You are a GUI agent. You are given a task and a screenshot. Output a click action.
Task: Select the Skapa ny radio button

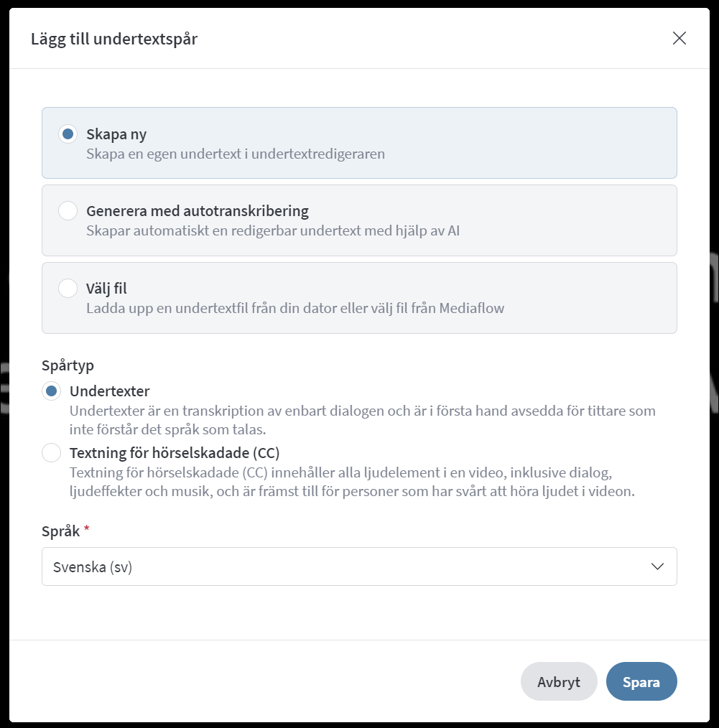(68, 134)
